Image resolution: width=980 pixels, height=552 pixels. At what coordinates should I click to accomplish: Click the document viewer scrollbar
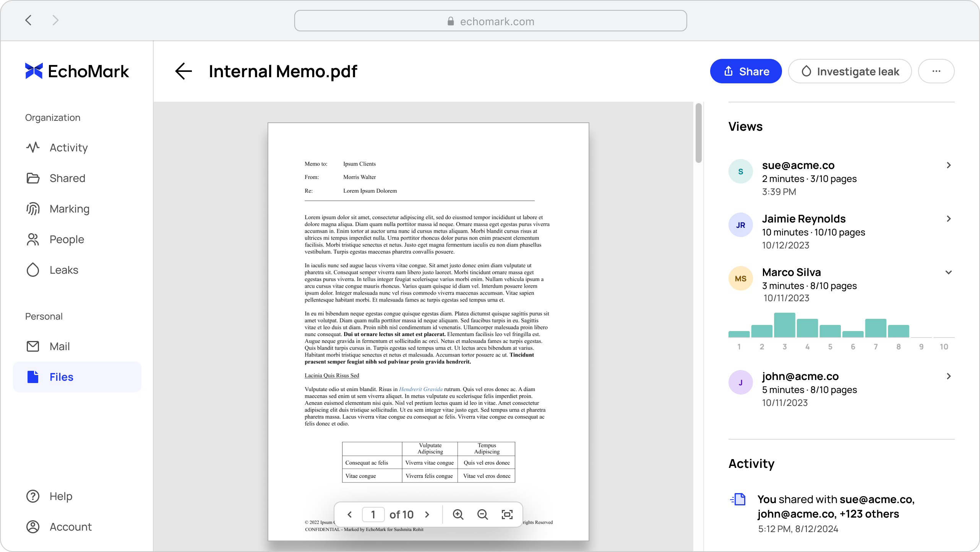(699, 133)
